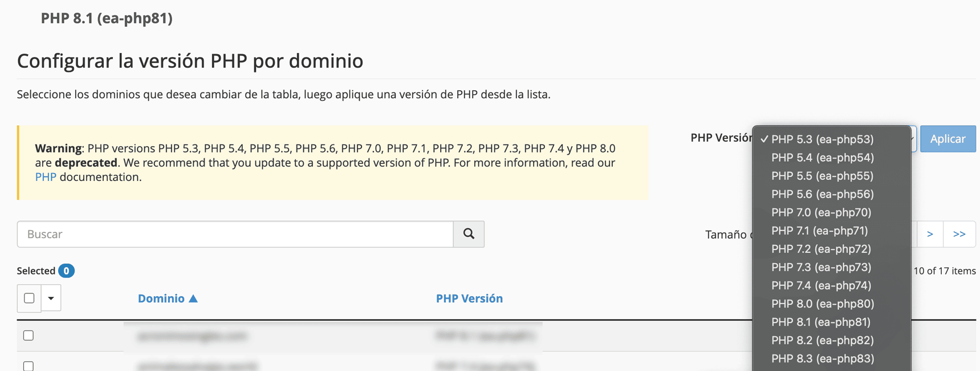Open the select-all caret dropdown

pyautogui.click(x=51, y=298)
